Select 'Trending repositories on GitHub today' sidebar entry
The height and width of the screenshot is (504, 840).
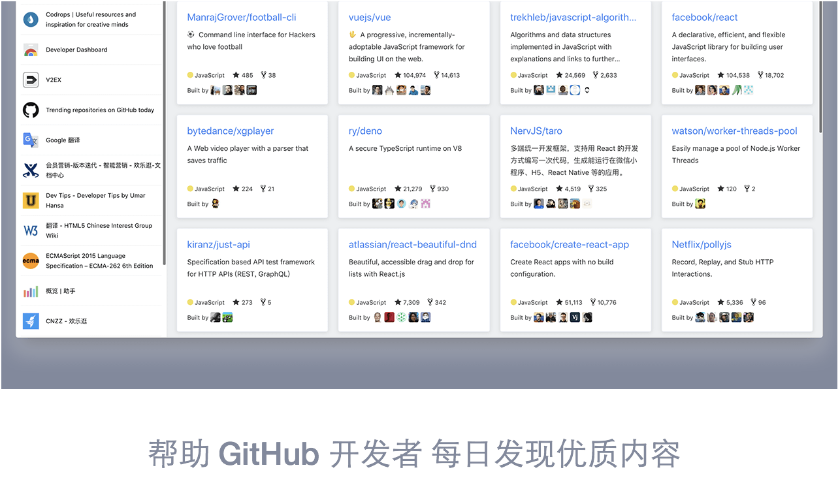[100, 110]
